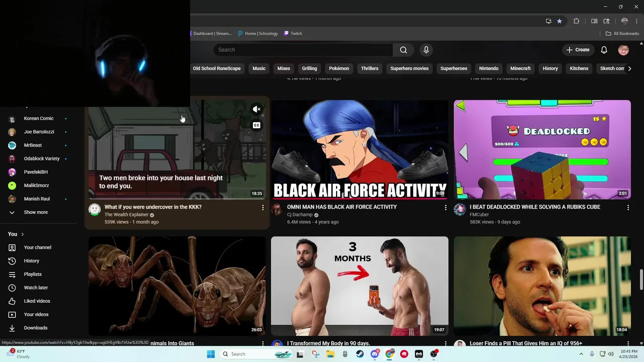Play the Black Air Force Activity thumbnail
644x362 pixels.
point(360,149)
